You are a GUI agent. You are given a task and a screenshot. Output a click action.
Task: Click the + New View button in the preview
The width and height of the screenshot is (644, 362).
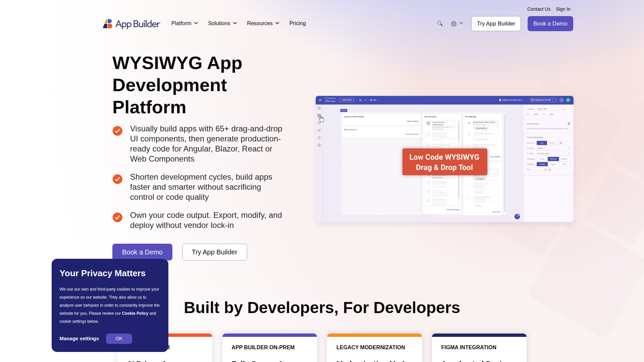[346, 100]
